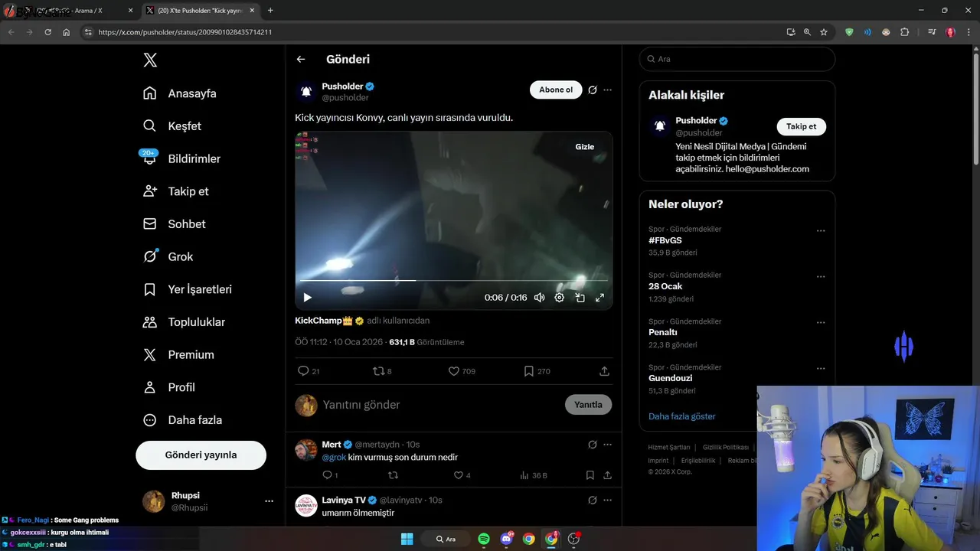Go back with Gönderi arrow
Viewport: 980px width, 551px height.
(x=301, y=59)
